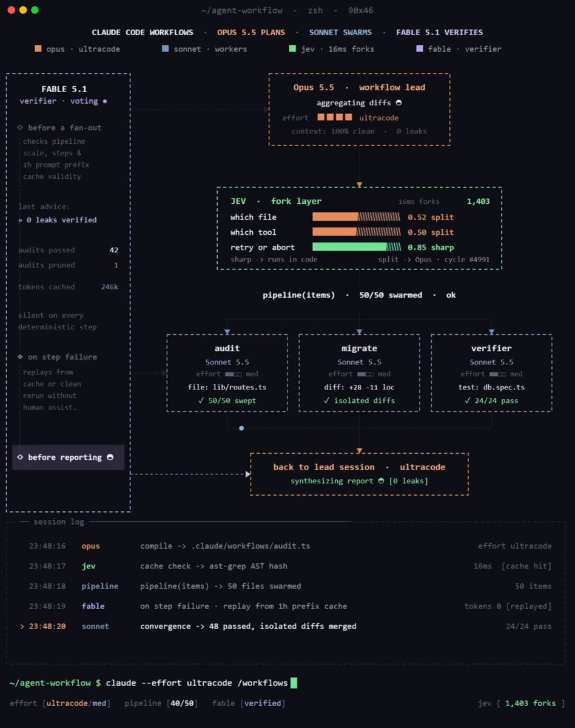575x728 pixels.
Task: Click the blue sonnet workers legend square
Action: (x=166, y=49)
